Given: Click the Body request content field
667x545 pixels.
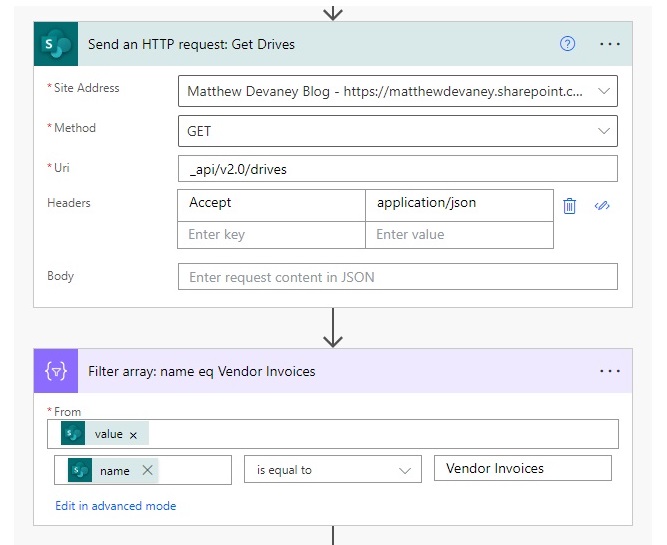Looking at the screenshot, I should pos(397,277).
